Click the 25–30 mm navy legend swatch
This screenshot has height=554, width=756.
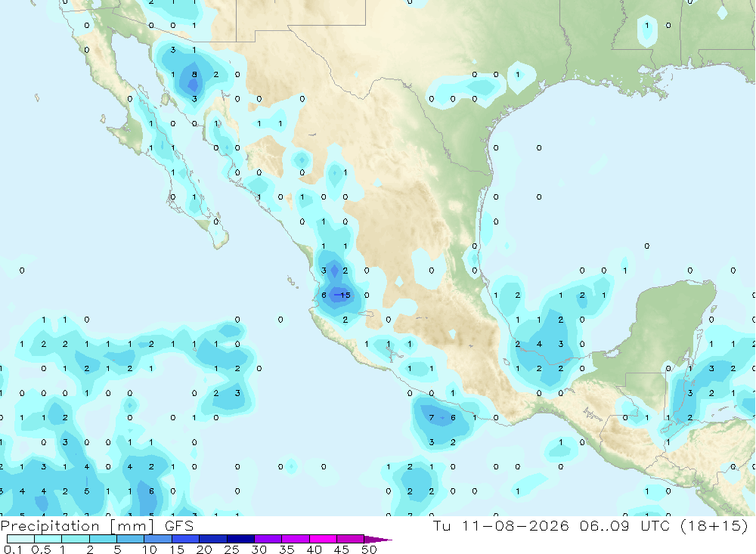[240, 539]
